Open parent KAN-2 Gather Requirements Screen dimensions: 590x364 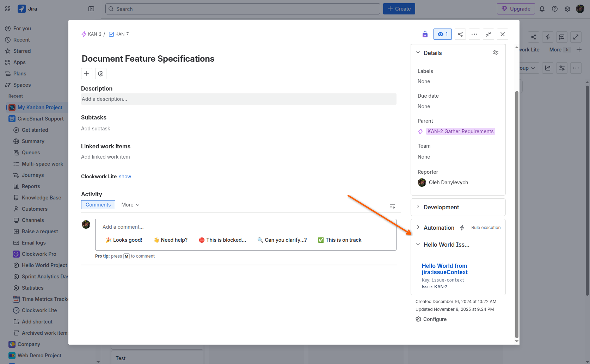[x=460, y=131]
